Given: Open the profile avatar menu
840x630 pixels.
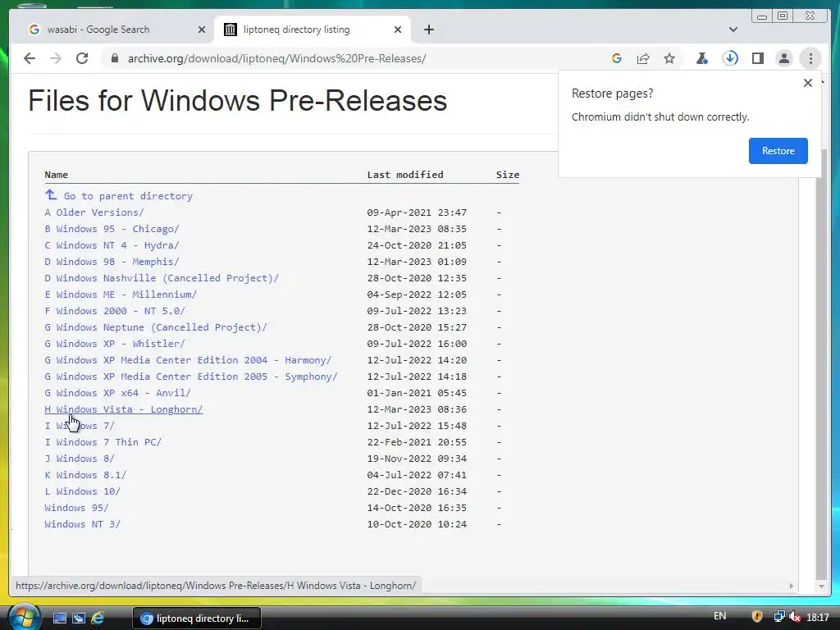Looking at the screenshot, I should point(783,58).
